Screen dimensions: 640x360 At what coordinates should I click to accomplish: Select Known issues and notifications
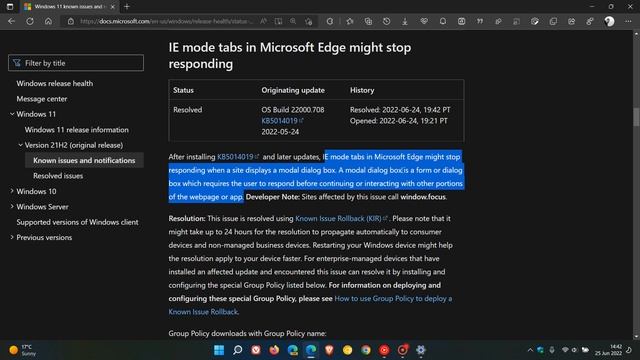[x=84, y=160]
